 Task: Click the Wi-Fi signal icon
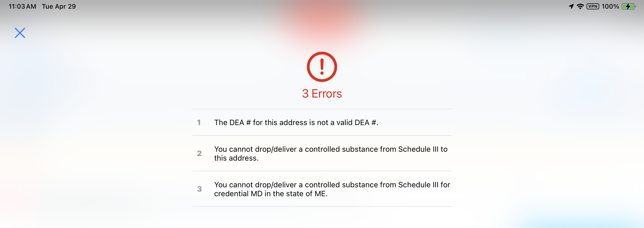coord(580,6)
